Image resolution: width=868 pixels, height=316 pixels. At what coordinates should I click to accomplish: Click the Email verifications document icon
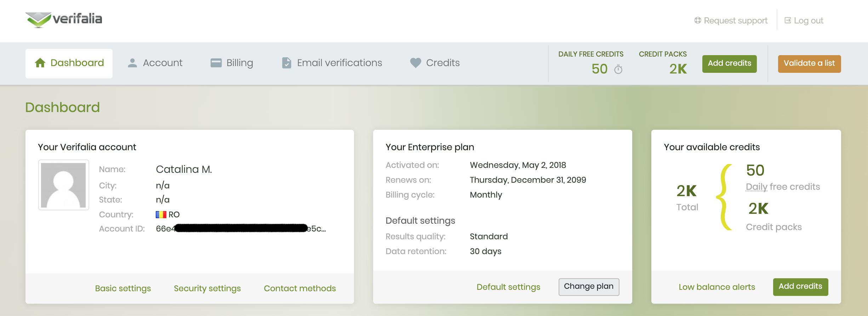point(286,63)
